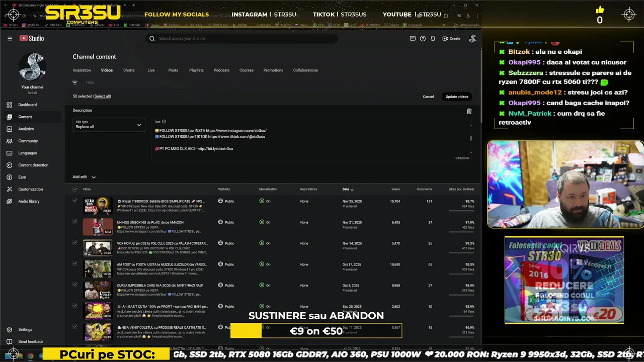Open the Analytics sidebar icon
Screen dimensions: 644x362
[x=9, y=129]
